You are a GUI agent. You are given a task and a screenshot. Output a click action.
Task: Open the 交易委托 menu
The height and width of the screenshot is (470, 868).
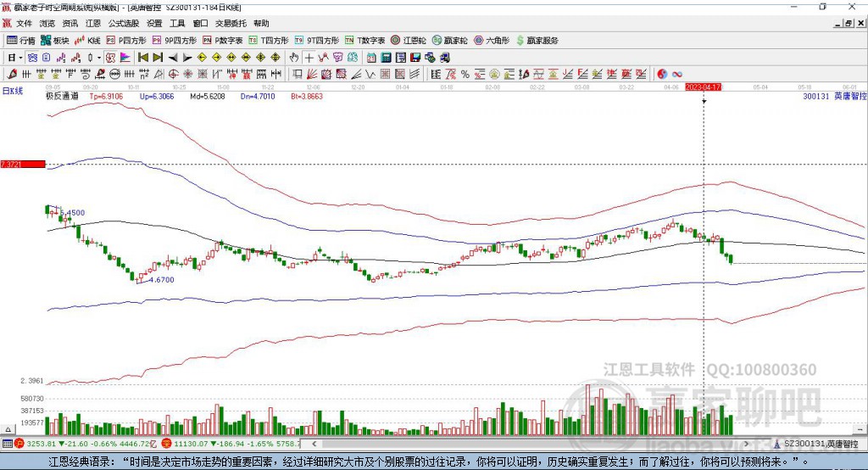pyautogui.click(x=231, y=23)
